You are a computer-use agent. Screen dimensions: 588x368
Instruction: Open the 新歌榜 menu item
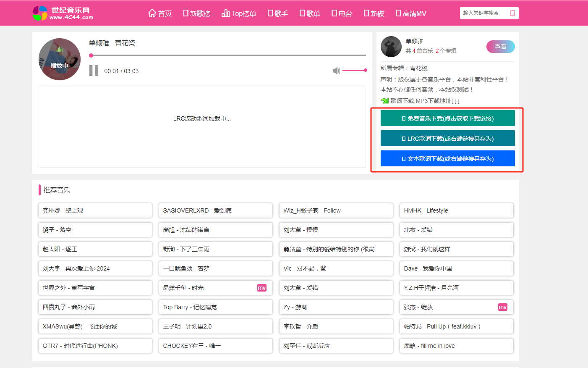tap(197, 13)
